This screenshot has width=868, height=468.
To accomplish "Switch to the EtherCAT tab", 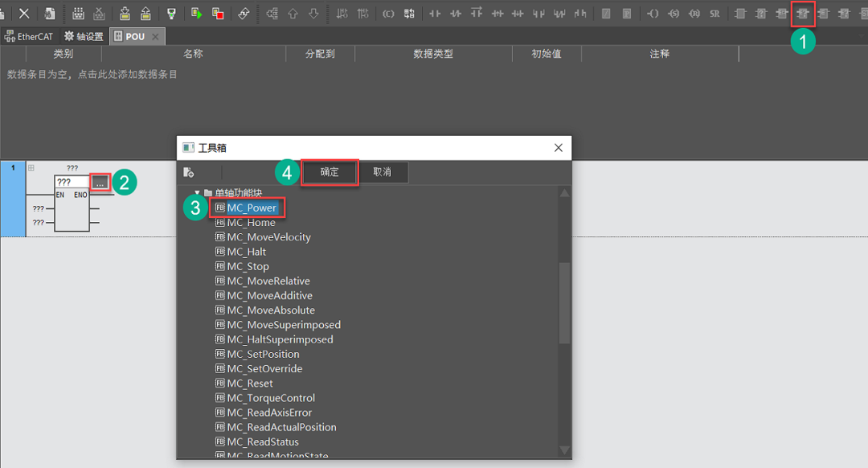I will click(x=29, y=36).
